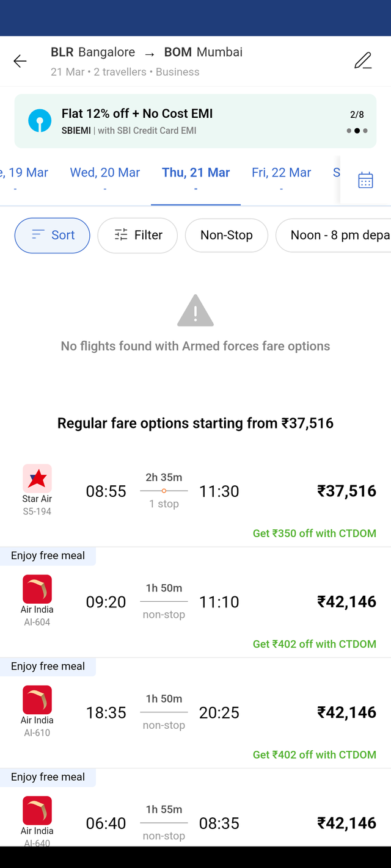Select the Fri, 22 Mar date tab
Viewport: 391px width, 868px height.
point(282,180)
